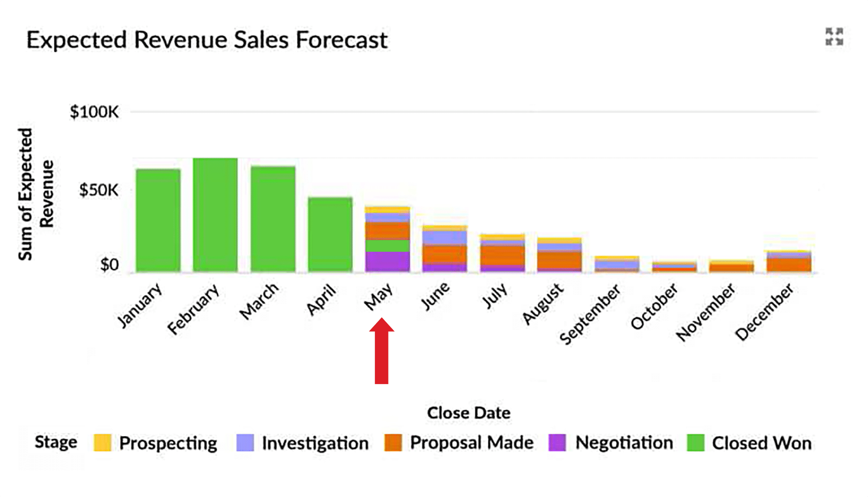
Task: Toggle the Investigation legend label
Action: pos(315,443)
